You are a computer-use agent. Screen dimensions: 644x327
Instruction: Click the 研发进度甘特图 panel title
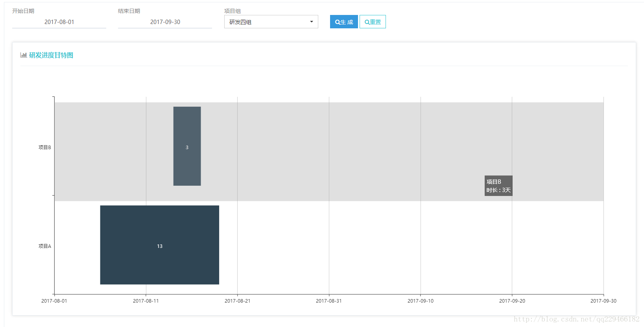pyautogui.click(x=51, y=55)
